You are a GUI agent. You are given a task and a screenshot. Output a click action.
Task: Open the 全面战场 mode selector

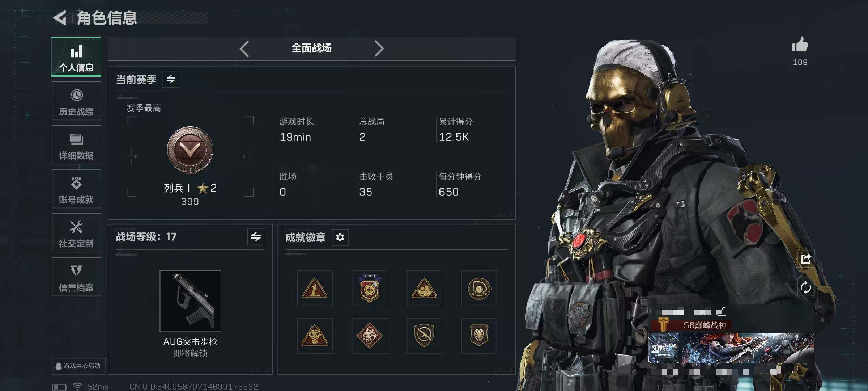(311, 48)
